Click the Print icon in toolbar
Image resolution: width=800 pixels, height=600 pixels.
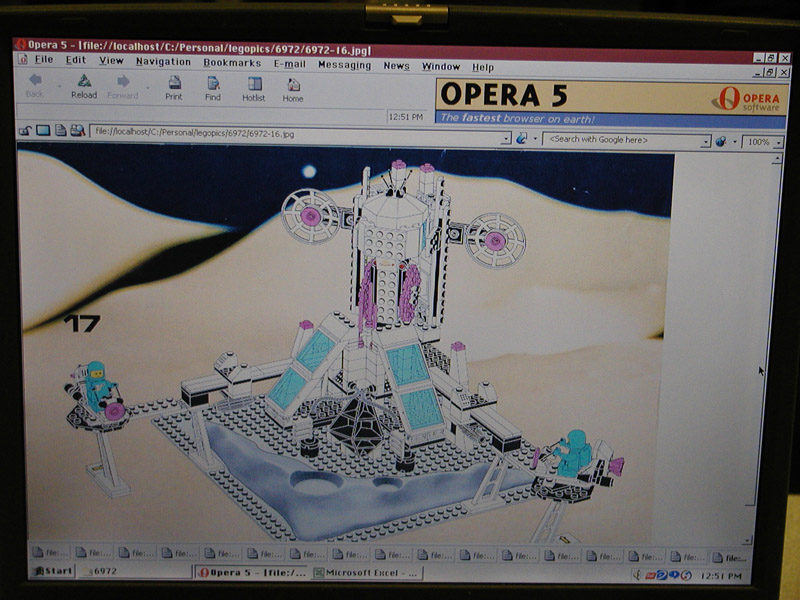tap(174, 83)
